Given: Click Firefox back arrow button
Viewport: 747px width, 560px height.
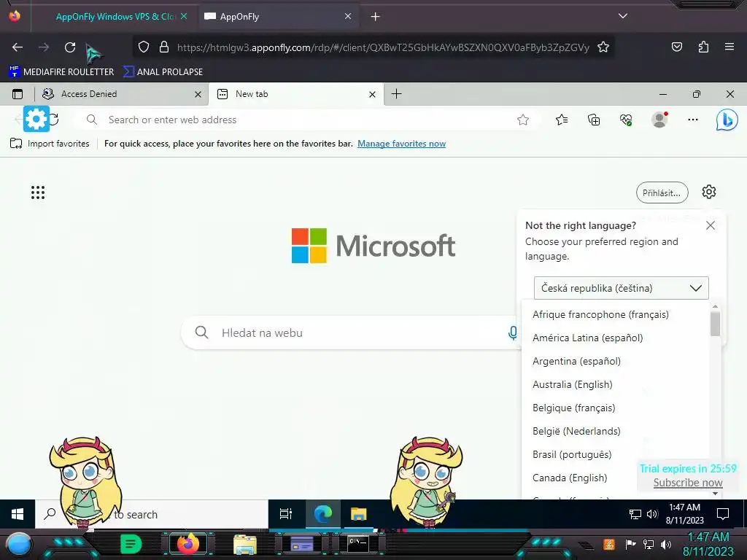Looking at the screenshot, I should coord(18,47).
